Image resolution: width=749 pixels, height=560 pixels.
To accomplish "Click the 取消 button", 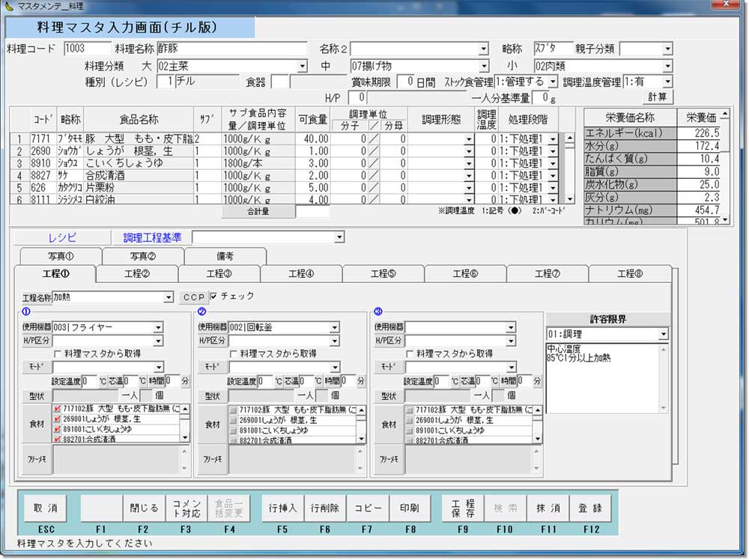I will click(46, 508).
